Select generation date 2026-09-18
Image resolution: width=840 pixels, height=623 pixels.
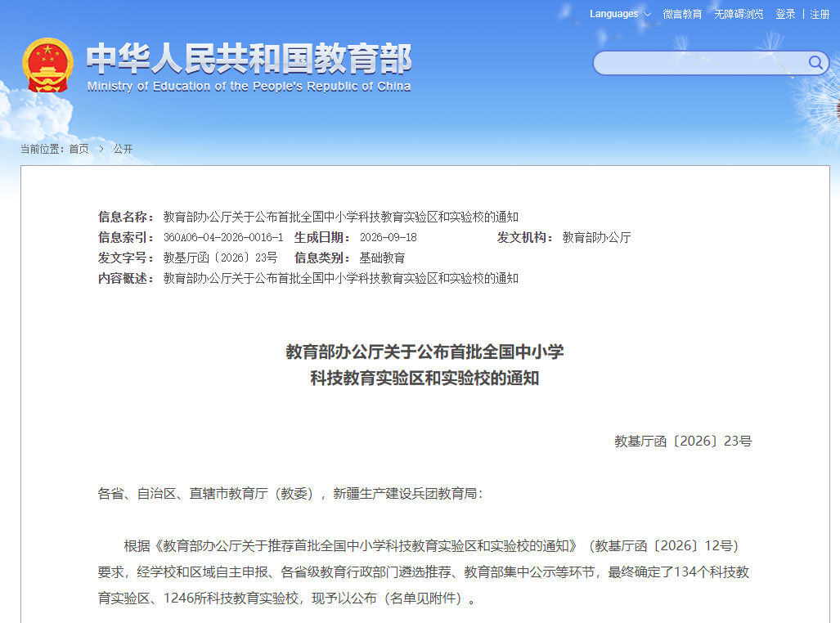click(388, 237)
